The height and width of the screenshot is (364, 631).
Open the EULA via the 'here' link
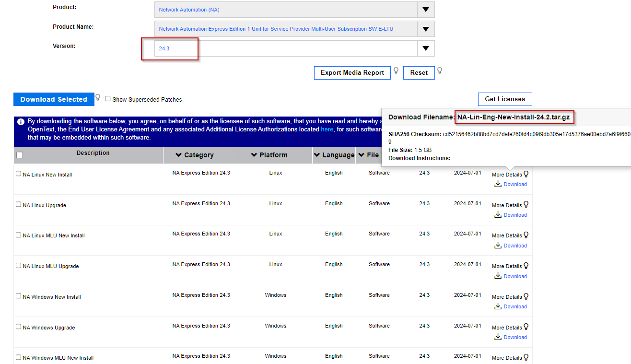328,129
